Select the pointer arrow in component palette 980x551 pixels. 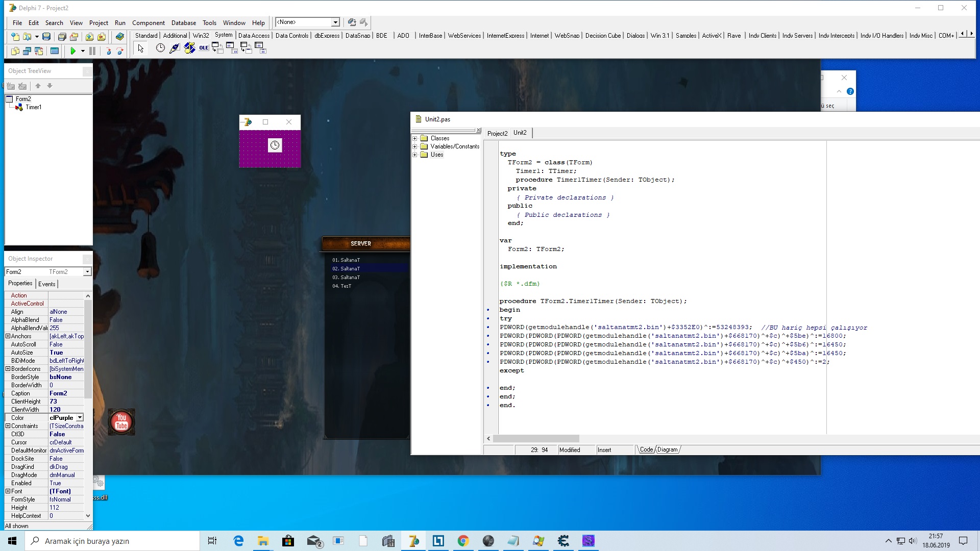pyautogui.click(x=141, y=48)
